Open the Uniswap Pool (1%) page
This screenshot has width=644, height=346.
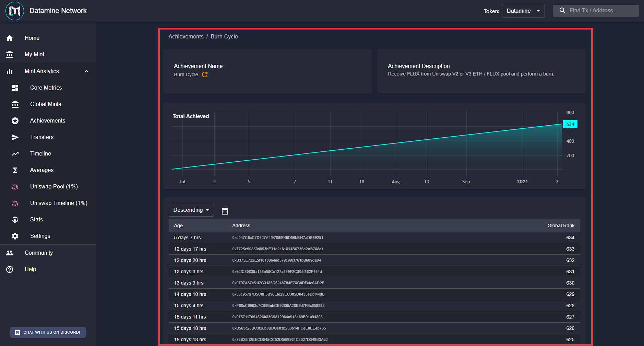[x=48, y=187]
